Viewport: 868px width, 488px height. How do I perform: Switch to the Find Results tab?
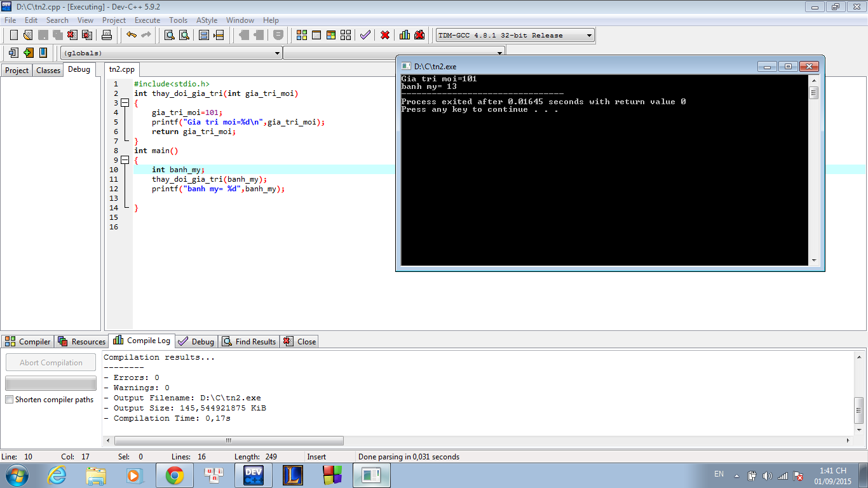[x=249, y=342]
